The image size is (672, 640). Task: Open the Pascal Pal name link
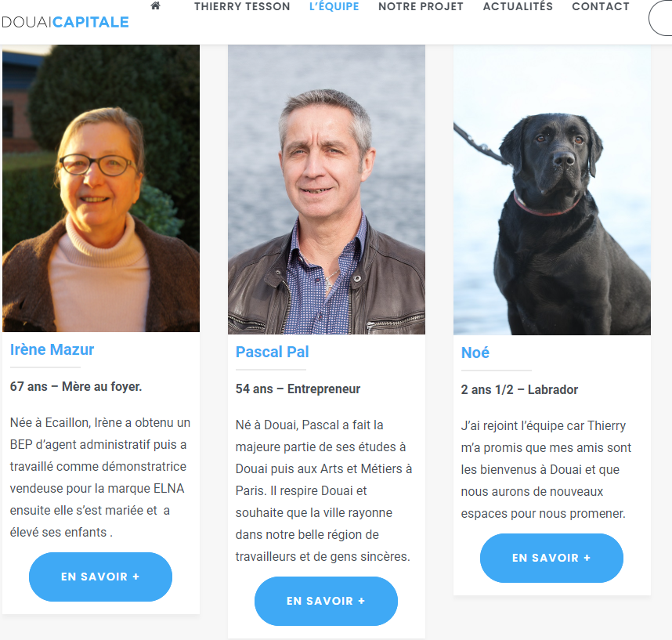click(x=272, y=352)
